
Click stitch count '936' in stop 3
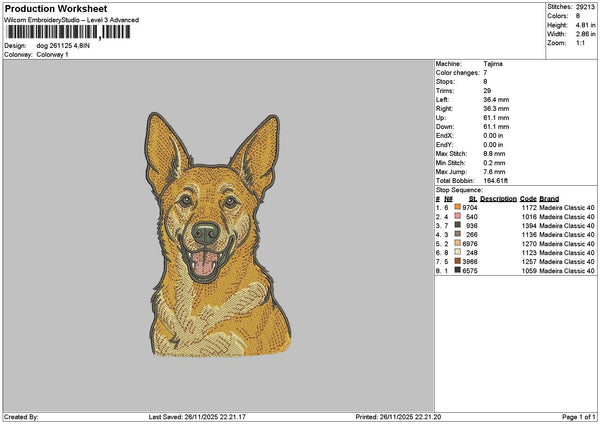[x=472, y=226]
